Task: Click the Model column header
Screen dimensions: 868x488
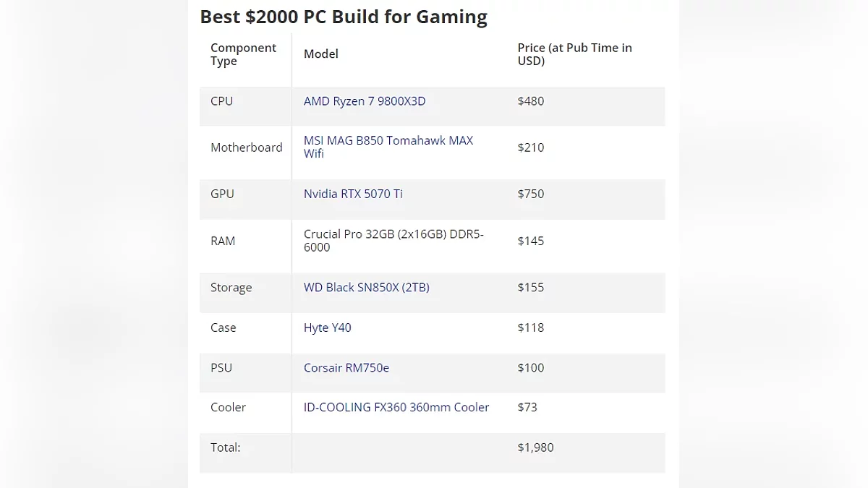Action: 321,53
